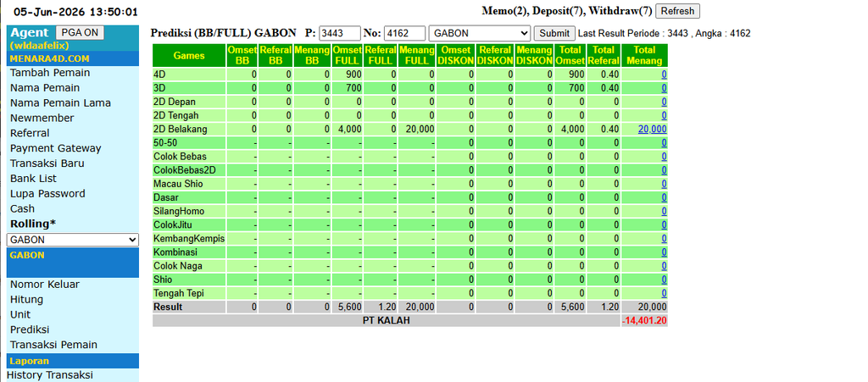This screenshot has height=382, width=868.
Task: Click Total Menang link for 2D Depan
Action: (x=664, y=102)
